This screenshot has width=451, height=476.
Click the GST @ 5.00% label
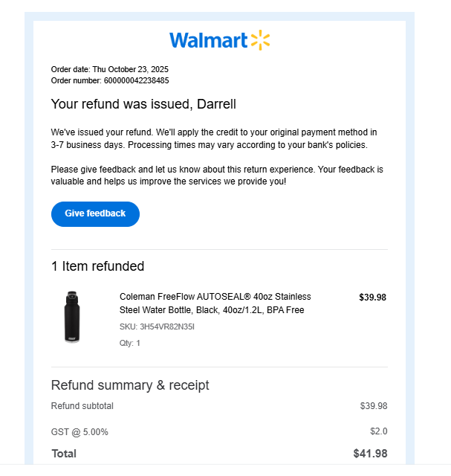(x=80, y=431)
